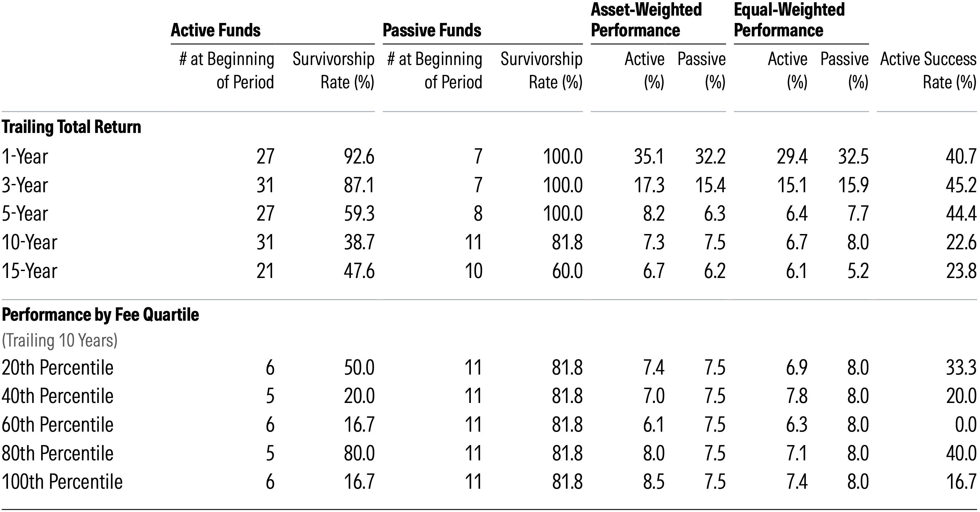Image resolution: width=980 pixels, height=512 pixels.
Task: Select the 3-Year row label
Action: [25, 186]
